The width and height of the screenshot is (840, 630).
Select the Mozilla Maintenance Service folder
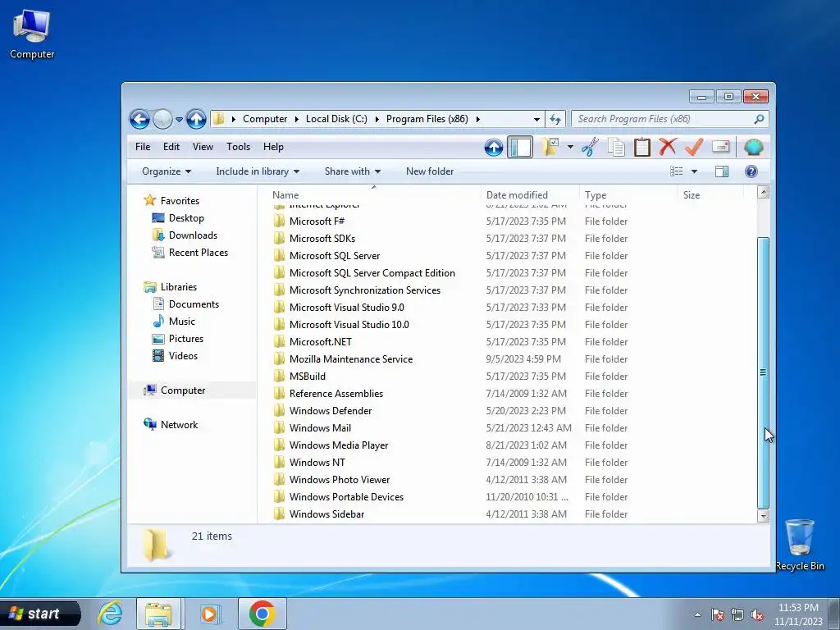tap(351, 359)
